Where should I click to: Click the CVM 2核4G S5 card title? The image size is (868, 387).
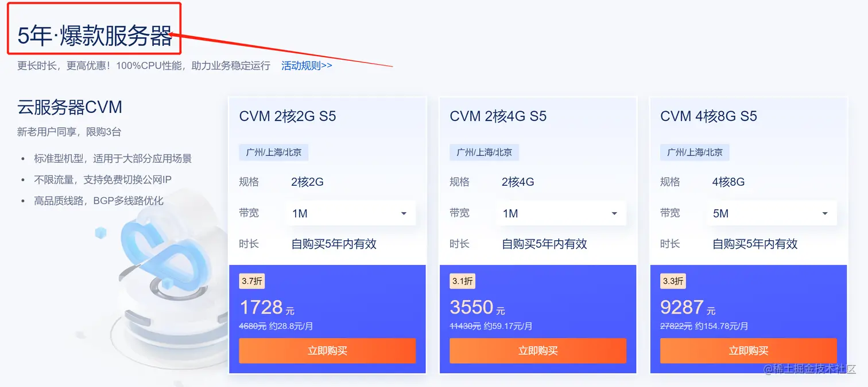point(498,116)
